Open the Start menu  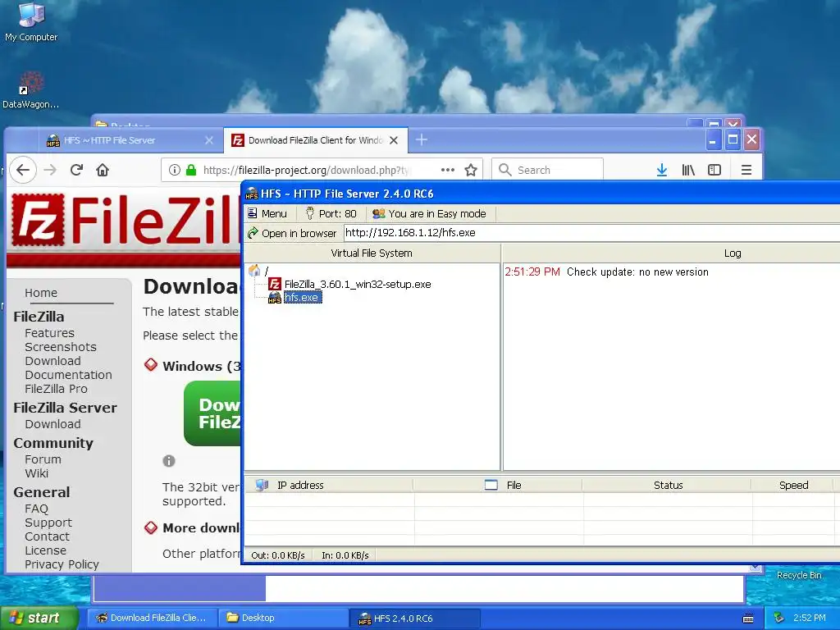pyautogui.click(x=39, y=619)
